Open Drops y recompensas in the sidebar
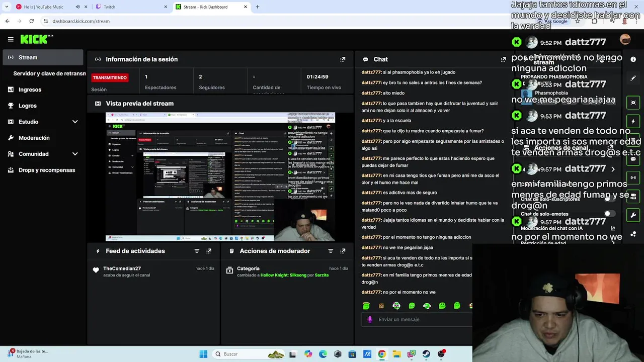 tap(46, 170)
